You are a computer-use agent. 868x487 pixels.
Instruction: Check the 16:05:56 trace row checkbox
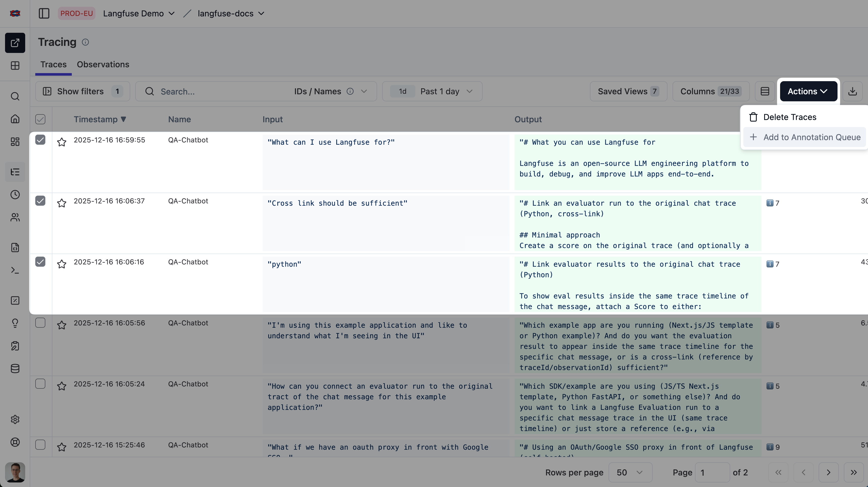(41, 323)
